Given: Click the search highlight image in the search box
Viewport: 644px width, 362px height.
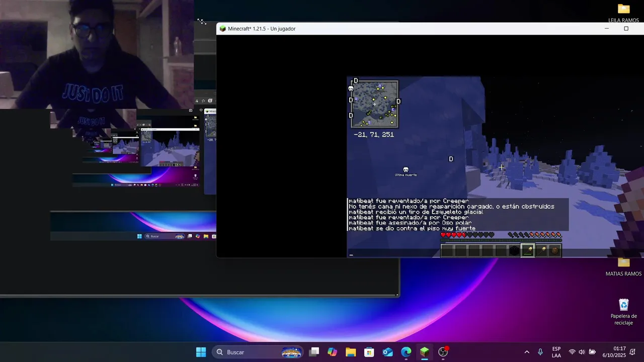Looking at the screenshot, I should click(x=292, y=352).
